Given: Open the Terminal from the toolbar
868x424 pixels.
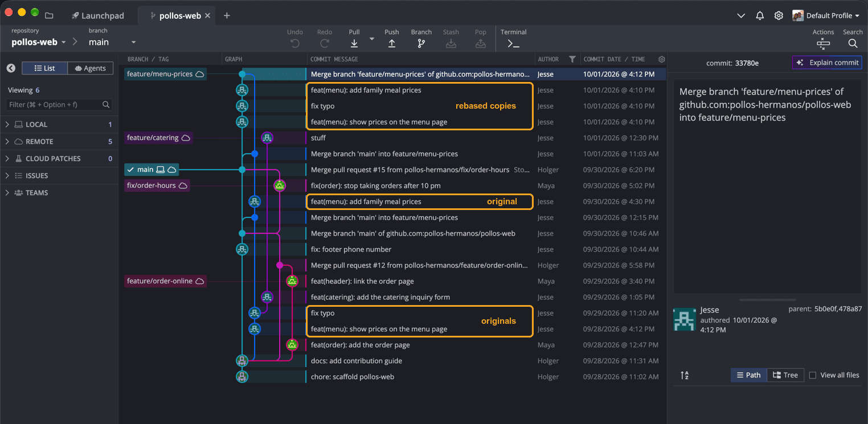Looking at the screenshot, I should coord(513,43).
